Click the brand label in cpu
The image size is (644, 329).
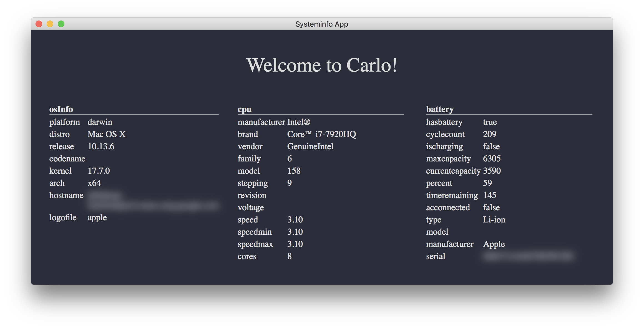pos(248,134)
